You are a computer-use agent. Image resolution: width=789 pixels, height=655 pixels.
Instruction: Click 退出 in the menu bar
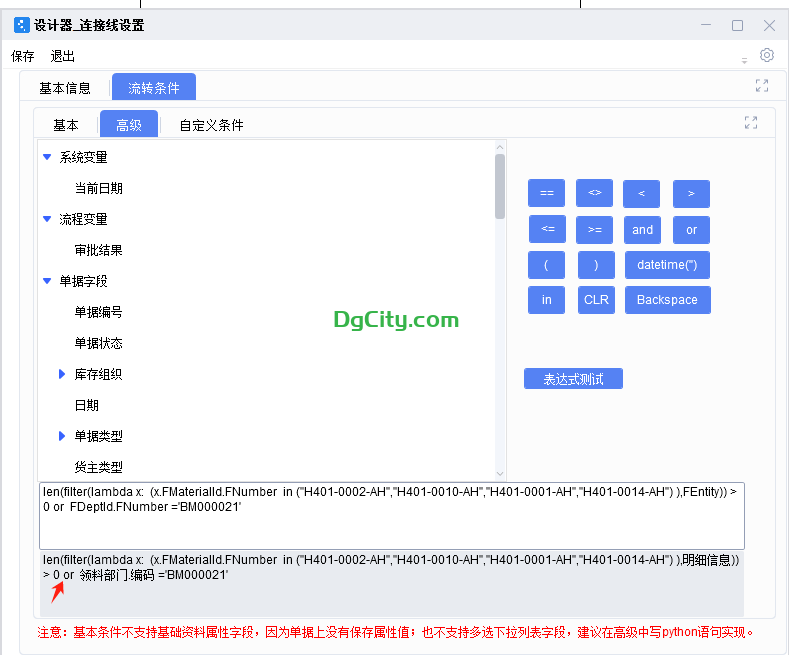[62, 56]
